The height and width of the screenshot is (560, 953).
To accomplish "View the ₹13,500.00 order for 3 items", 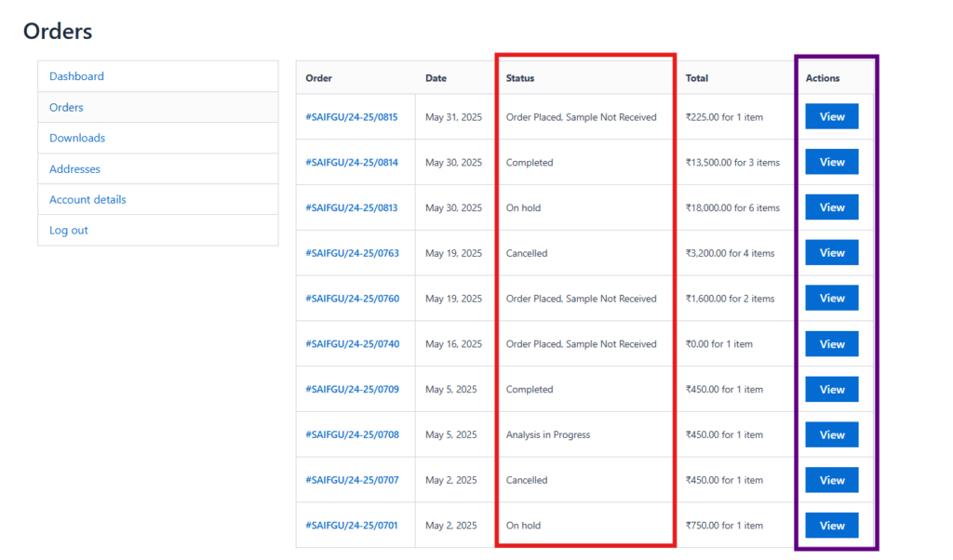I will (832, 162).
